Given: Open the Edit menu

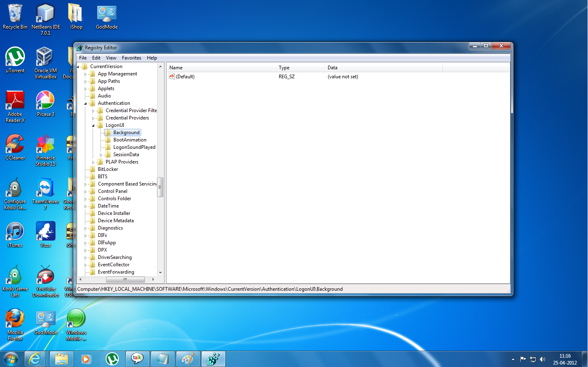Looking at the screenshot, I should coord(96,57).
